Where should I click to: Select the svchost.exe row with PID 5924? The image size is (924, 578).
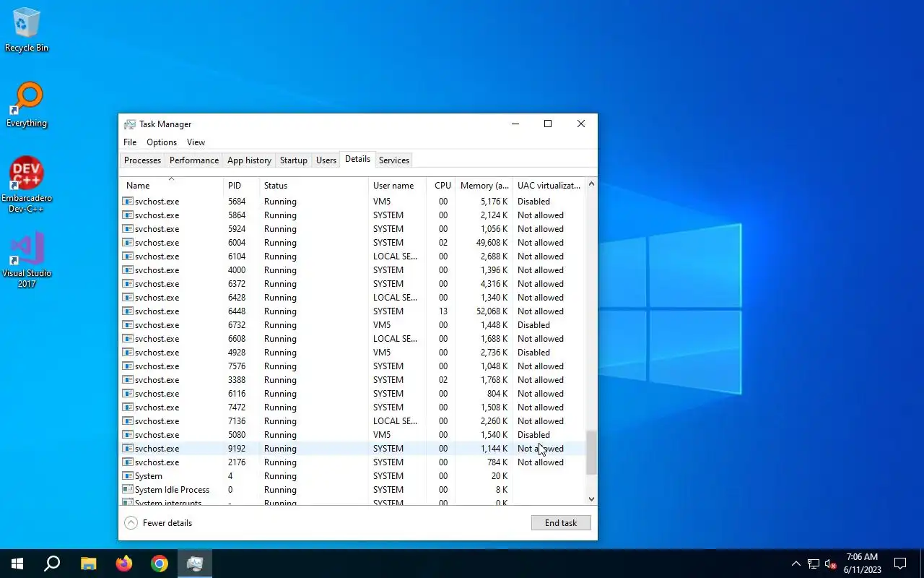[x=352, y=229]
